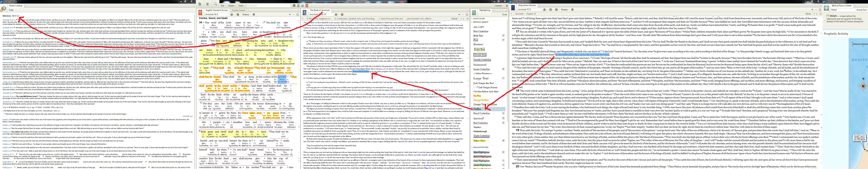
Task: Select the Bold Text style
Action: click(x=478, y=36)
